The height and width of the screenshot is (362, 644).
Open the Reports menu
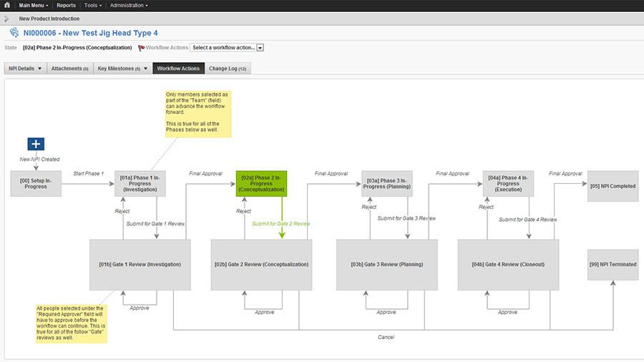pos(66,5)
